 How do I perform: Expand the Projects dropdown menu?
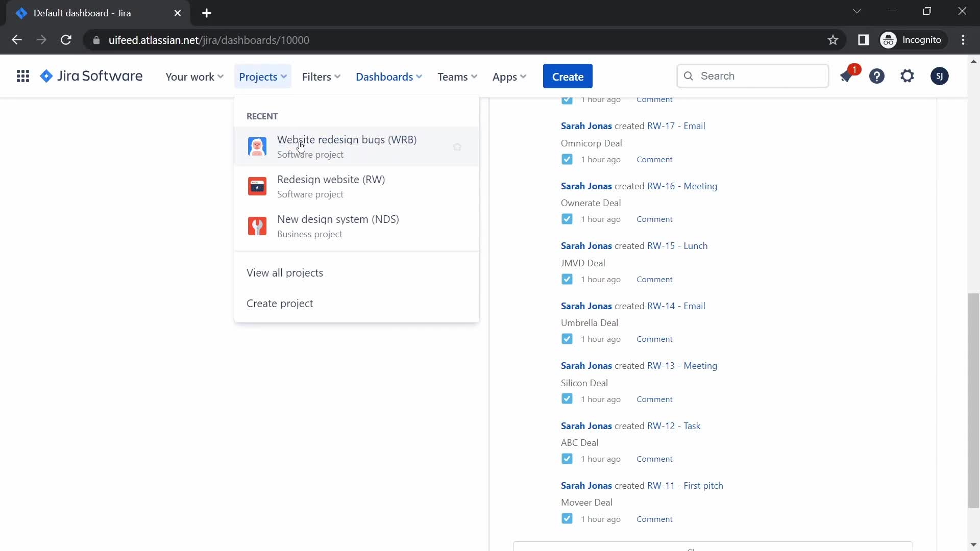[263, 76]
